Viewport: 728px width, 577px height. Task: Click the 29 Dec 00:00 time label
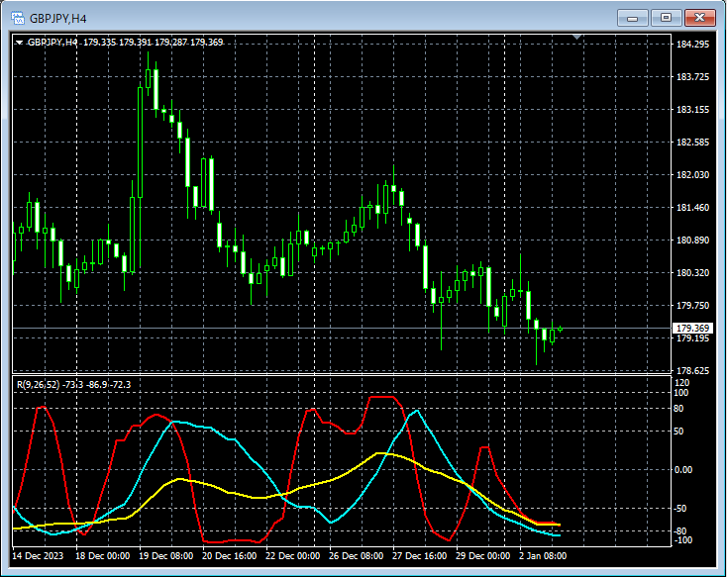click(483, 555)
